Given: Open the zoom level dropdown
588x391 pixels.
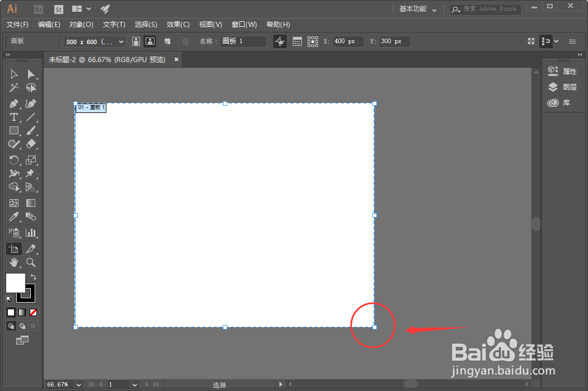Looking at the screenshot, I should [x=78, y=385].
